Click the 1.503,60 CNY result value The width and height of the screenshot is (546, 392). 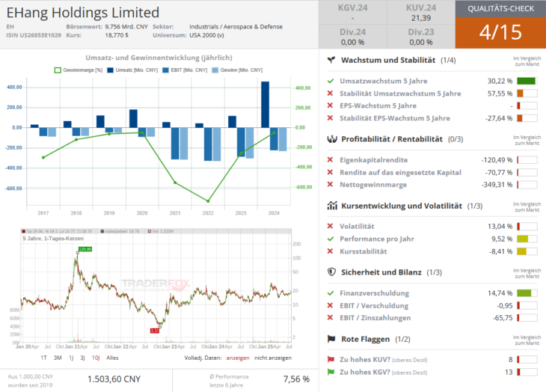(114, 379)
